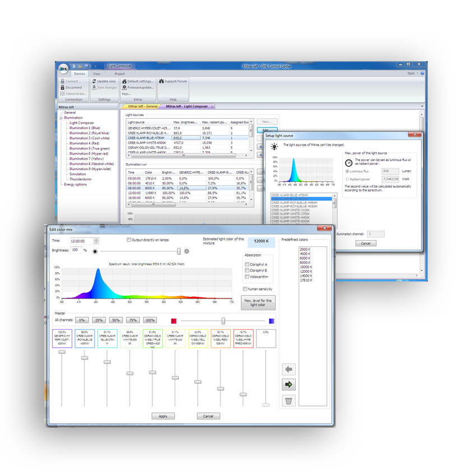Click the blue color swatch in Master row

coord(272,321)
